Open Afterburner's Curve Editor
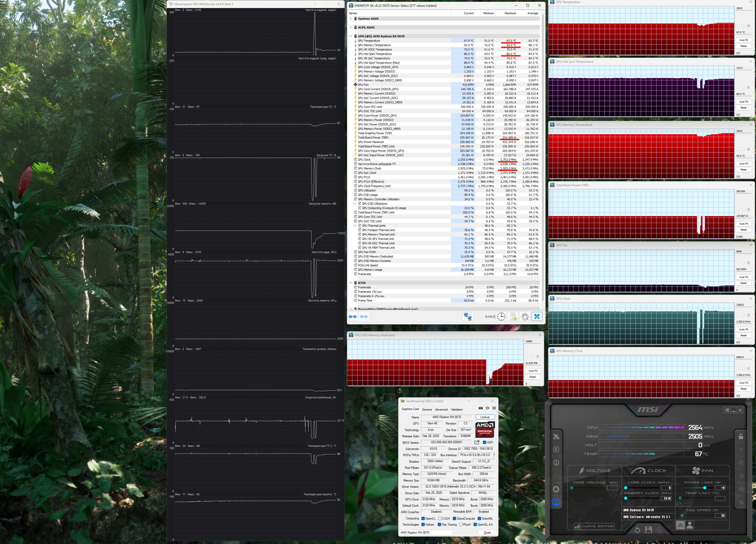The width and height of the screenshot is (756, 544). click(594, 526)
